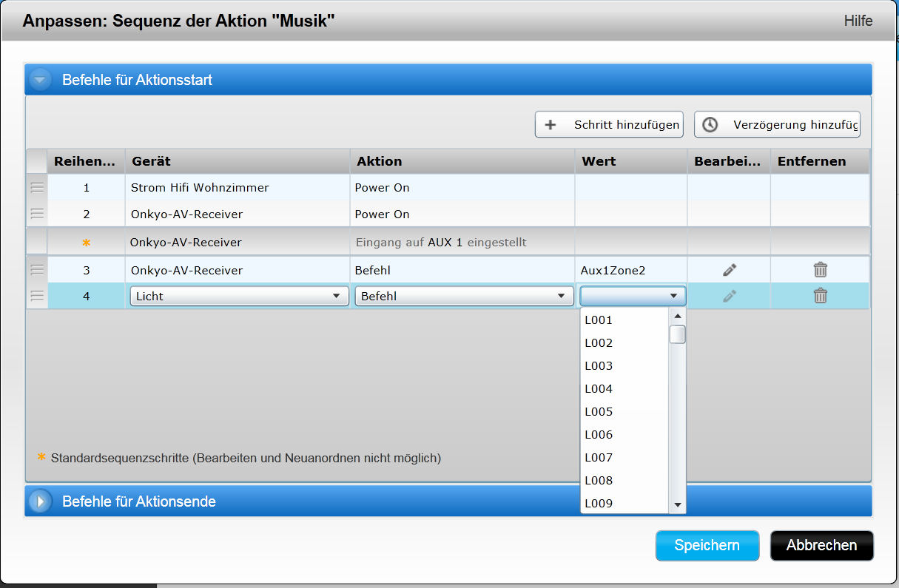Open the Aktion dropdown showing Befehl

[x=462, y=296]
